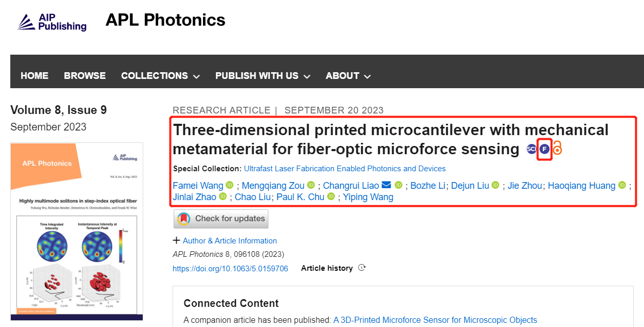The height and width of the screenshot is (327, 644).
Task: Click the AIP Publishing logo
Action: pos(53,22)
